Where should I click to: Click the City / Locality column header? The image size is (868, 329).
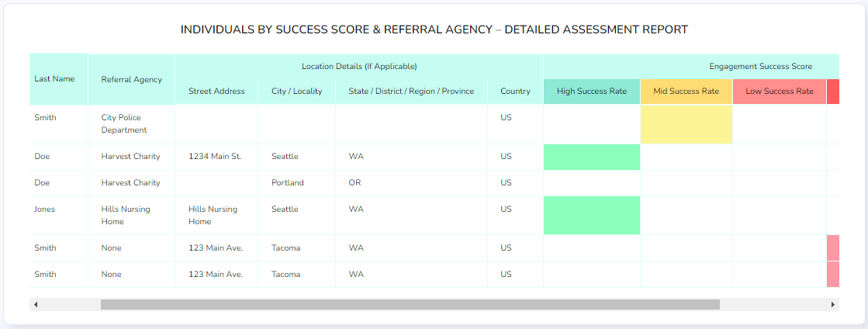[x=297, y=92]
